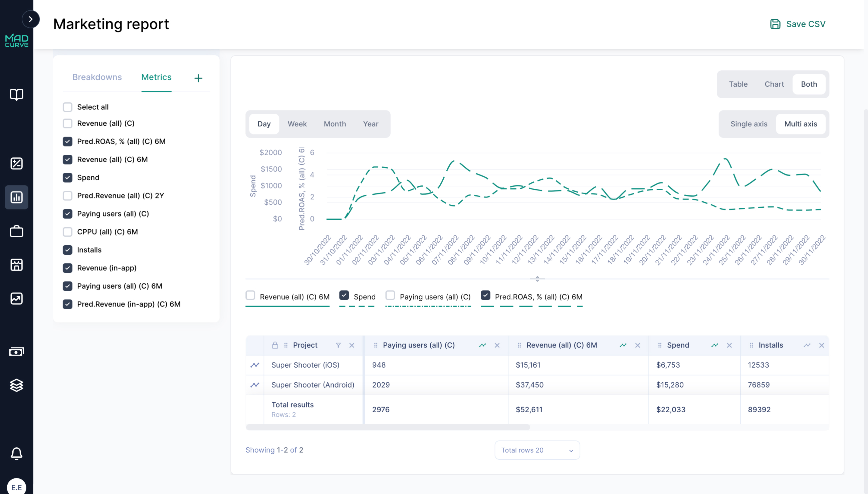
Task: Select the Month time granularity
Action: pos(335,124)
